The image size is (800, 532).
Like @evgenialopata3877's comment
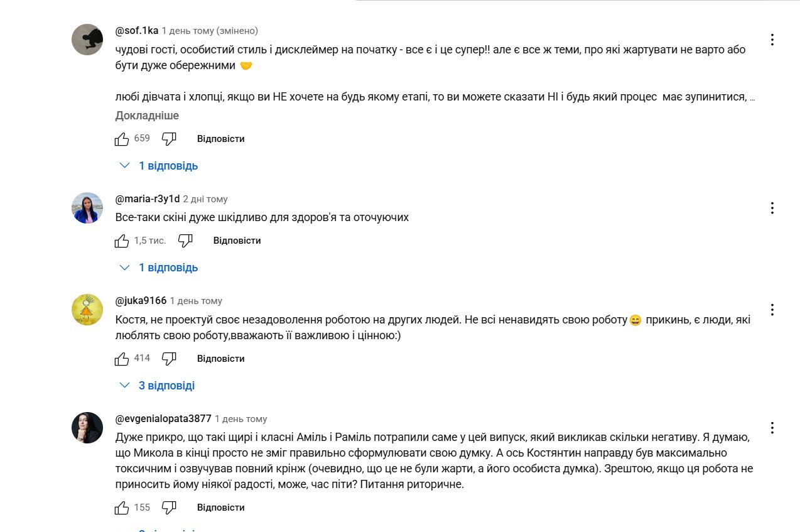(122, 508)
